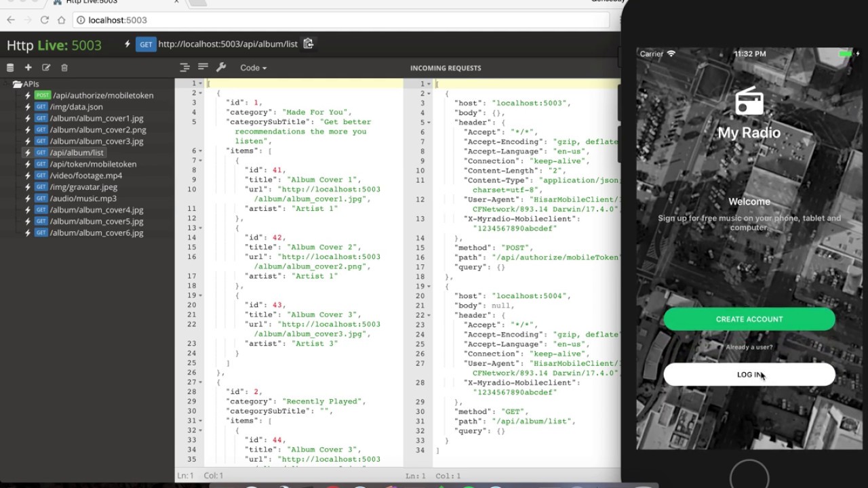Tap LOG IN button in phone app
The width and height of the screenshot is (868, 488).
[749, 375]
